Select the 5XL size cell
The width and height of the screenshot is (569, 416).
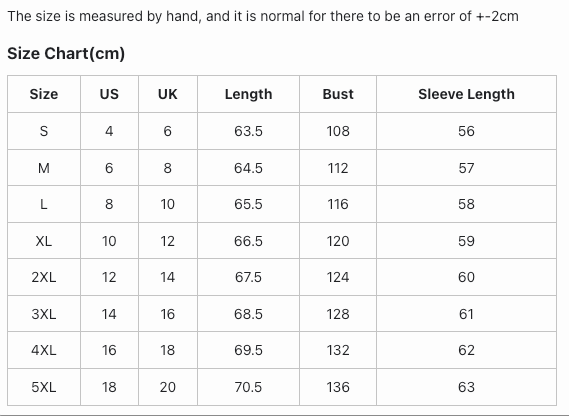[x=44, y=387]
